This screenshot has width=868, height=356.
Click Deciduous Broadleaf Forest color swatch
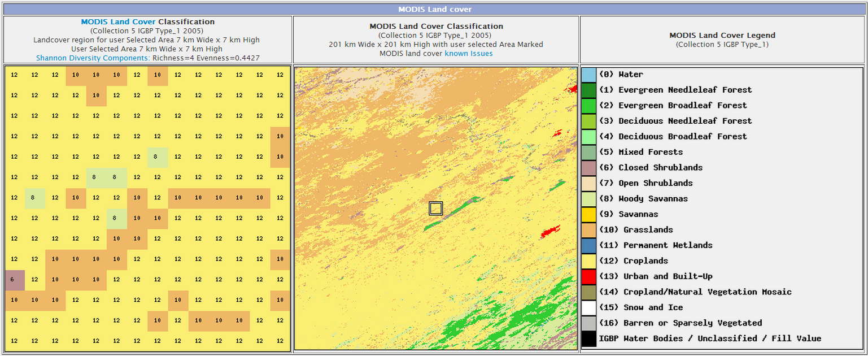pyautogui.click(x=589, y=137)
